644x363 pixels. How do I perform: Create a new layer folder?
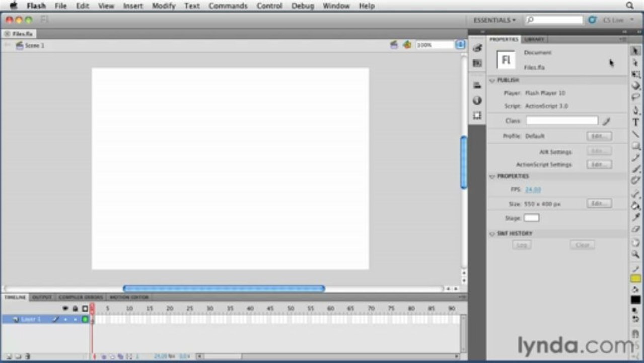coord(18,356)
